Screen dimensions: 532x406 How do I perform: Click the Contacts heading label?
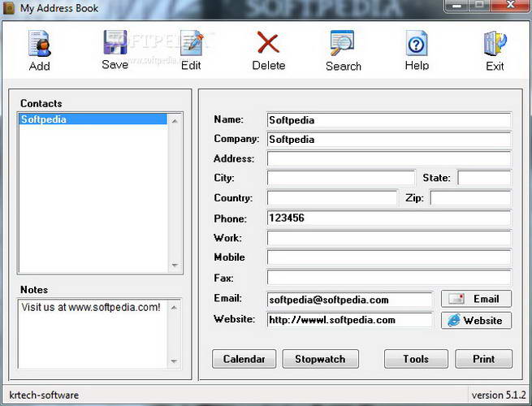click(x=41, y=103)
